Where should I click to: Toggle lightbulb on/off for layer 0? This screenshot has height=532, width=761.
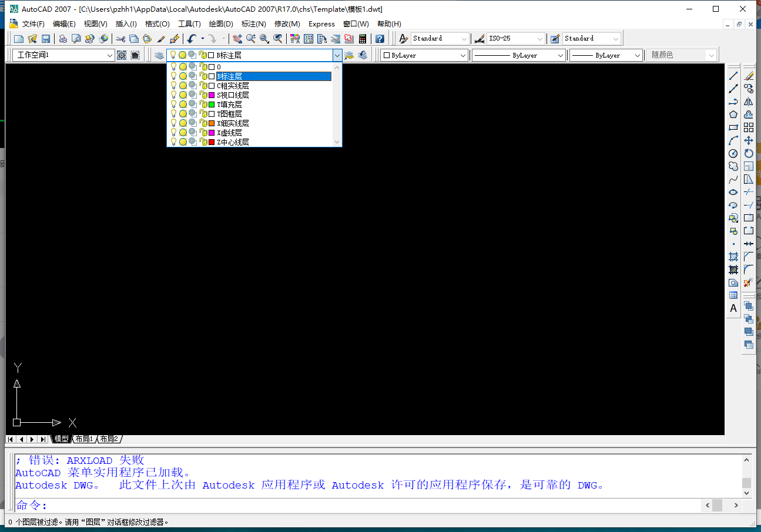(x=173, y=67)
